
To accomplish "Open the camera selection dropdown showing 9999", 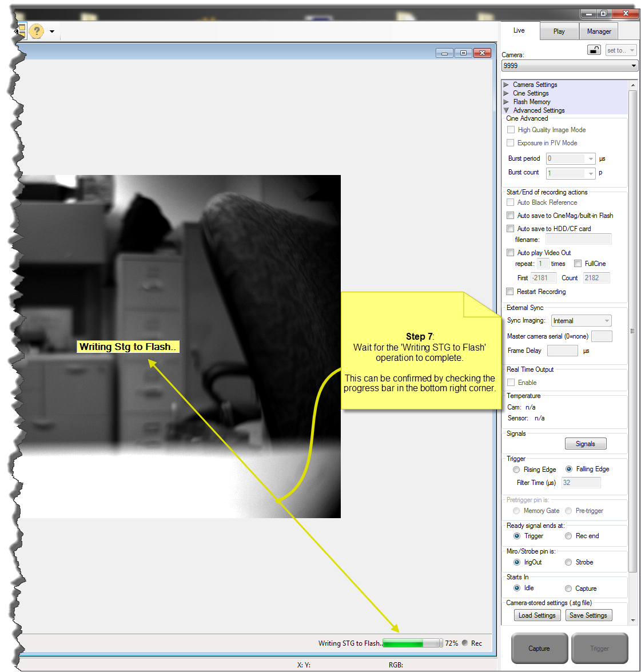I will [570, 65].
